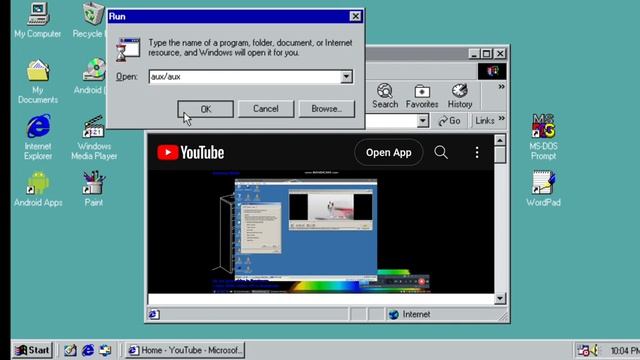
Task: Expand toolbar overflow chevron beside History
Action: click(501, 87)
